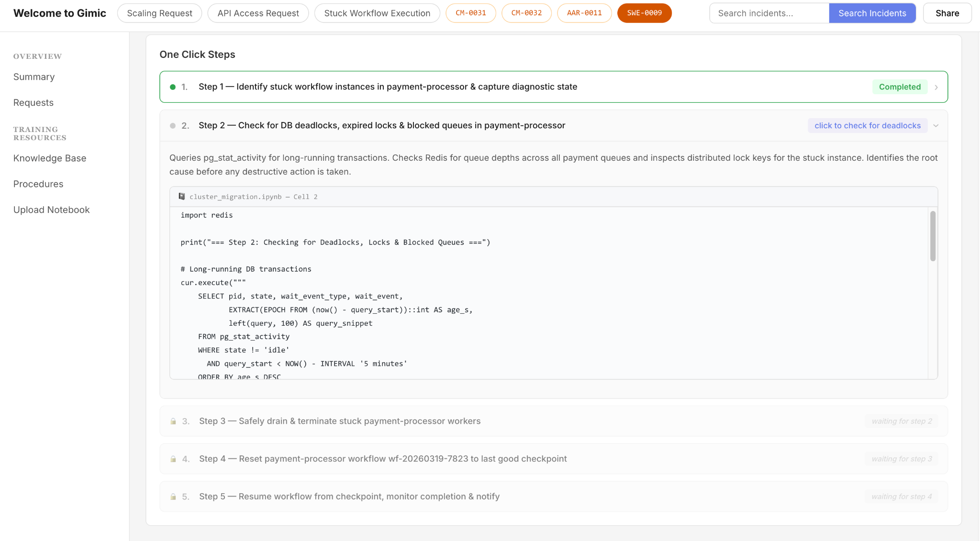Screen dimensions: 980x541
Task: Click the Welcome to Gimic title
Action: (x=60, y=13)
